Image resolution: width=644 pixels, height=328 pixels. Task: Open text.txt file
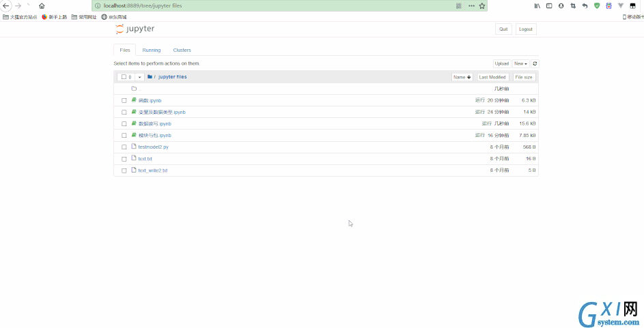coord(145,159)
